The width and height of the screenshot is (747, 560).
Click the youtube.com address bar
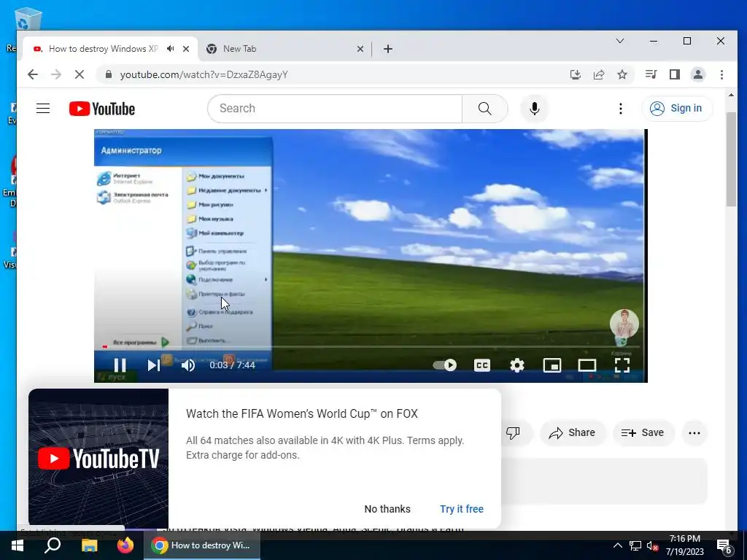point(329,75)
